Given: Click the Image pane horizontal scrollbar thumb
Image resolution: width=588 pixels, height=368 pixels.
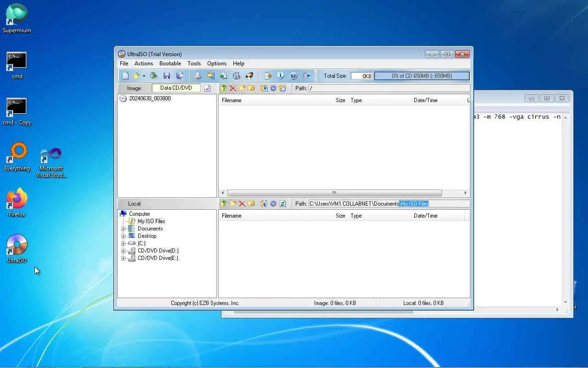Looking at the screenshot, I should tap(334, 193).
